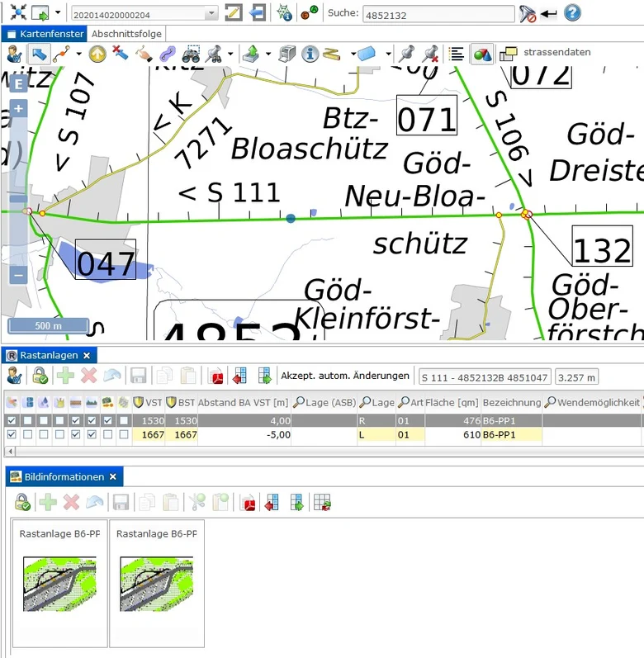
Task: Click the map zoom in plus button
Action: (18, 109)
